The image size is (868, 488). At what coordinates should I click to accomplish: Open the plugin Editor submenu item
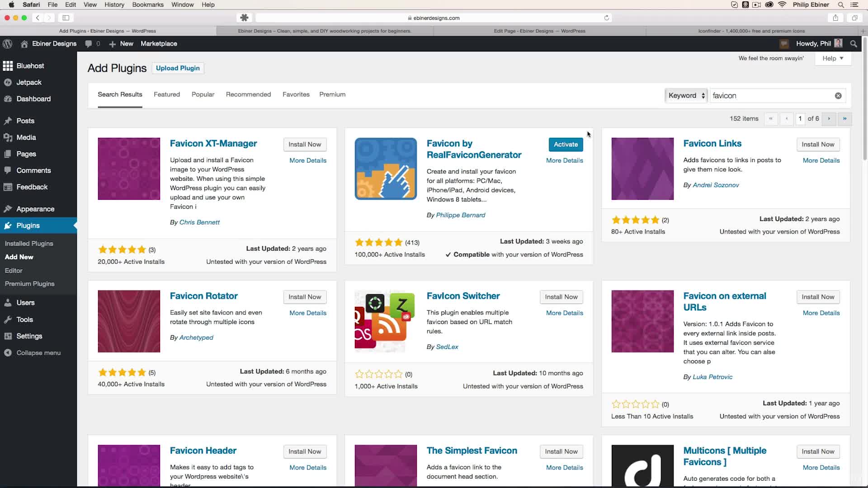pos(14,271)
